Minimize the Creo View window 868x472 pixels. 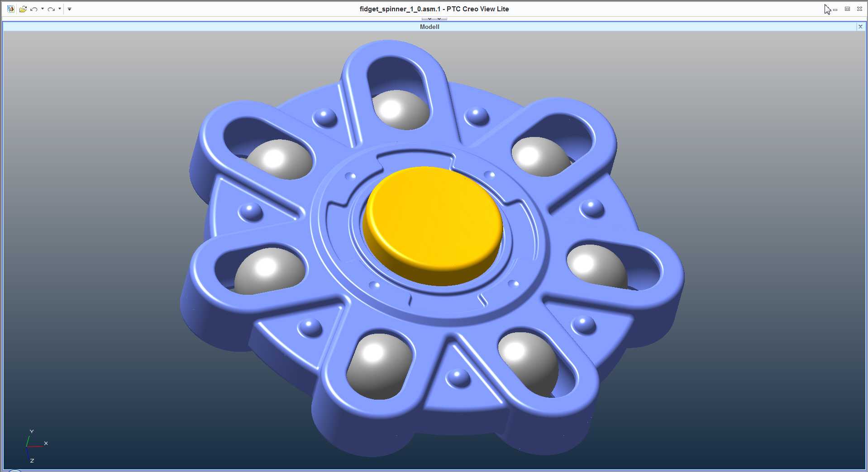[835, 9]
